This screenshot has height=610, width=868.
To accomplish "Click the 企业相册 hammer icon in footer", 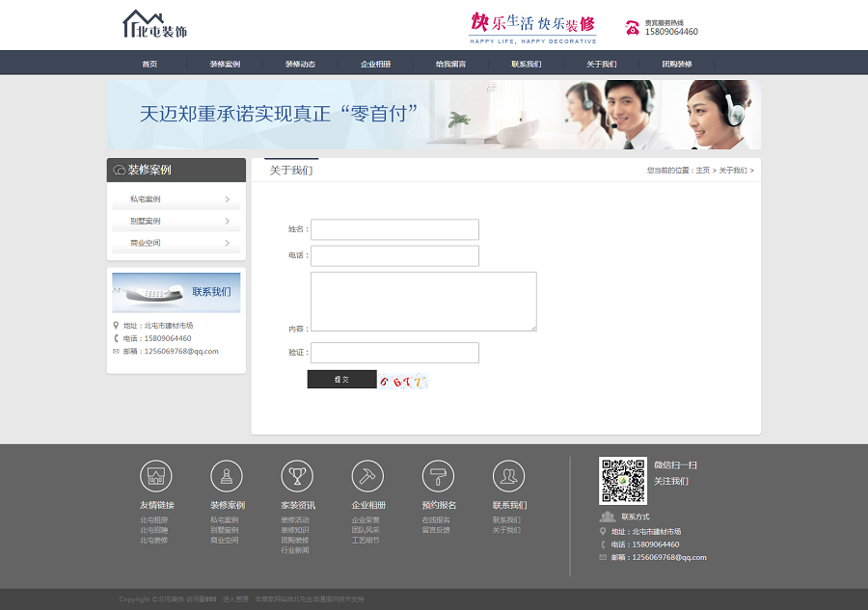I will coord(367,476).
